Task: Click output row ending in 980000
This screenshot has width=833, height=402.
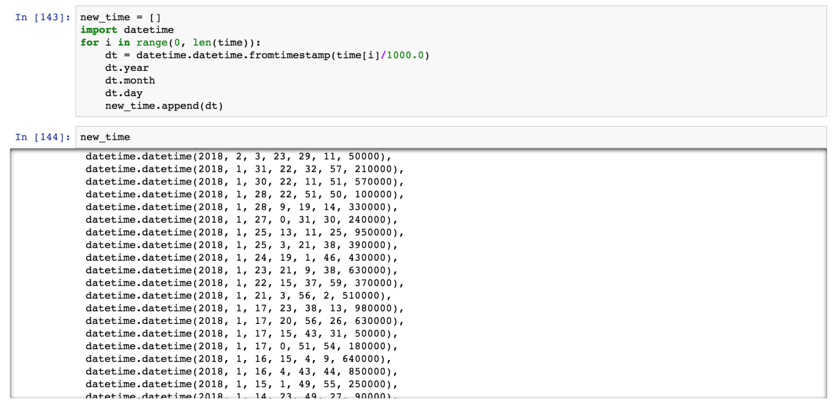Action: tap(245, 309)
